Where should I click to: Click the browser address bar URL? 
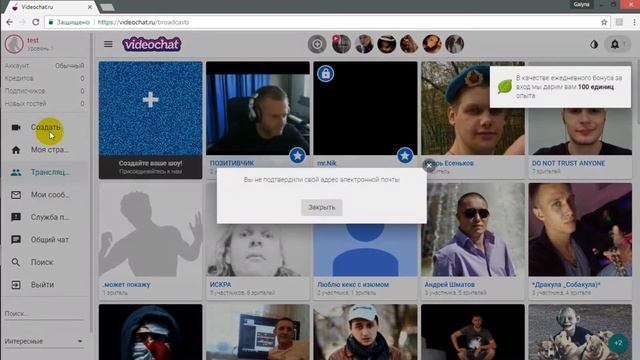pos(143,22)
